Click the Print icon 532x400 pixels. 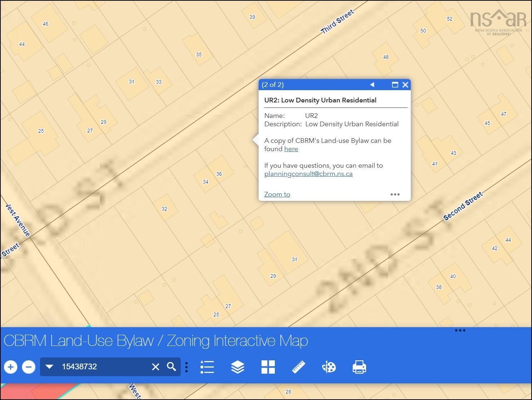[359, 367]
